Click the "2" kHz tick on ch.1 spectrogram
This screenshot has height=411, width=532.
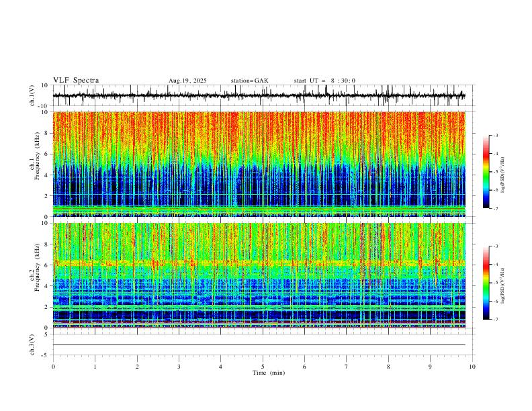pos(47,196)
